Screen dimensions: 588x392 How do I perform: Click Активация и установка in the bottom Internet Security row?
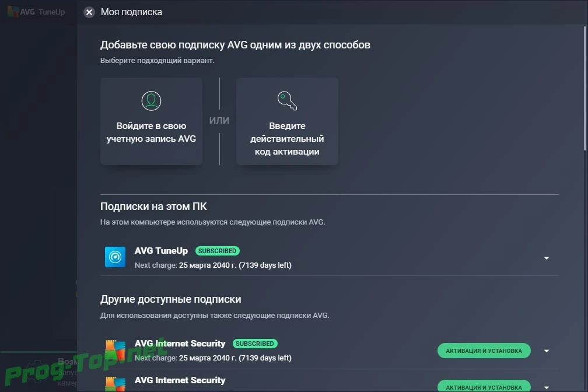point(484,386)
